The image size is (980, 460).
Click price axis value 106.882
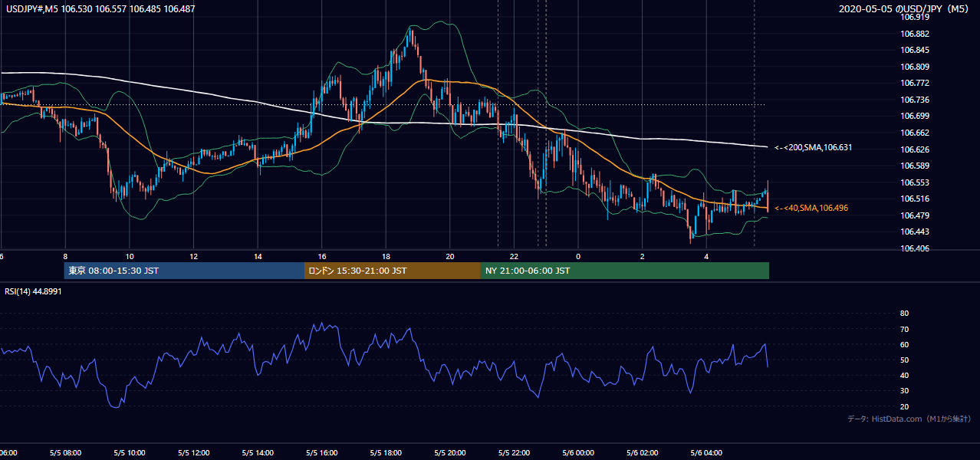click(914, 34)
